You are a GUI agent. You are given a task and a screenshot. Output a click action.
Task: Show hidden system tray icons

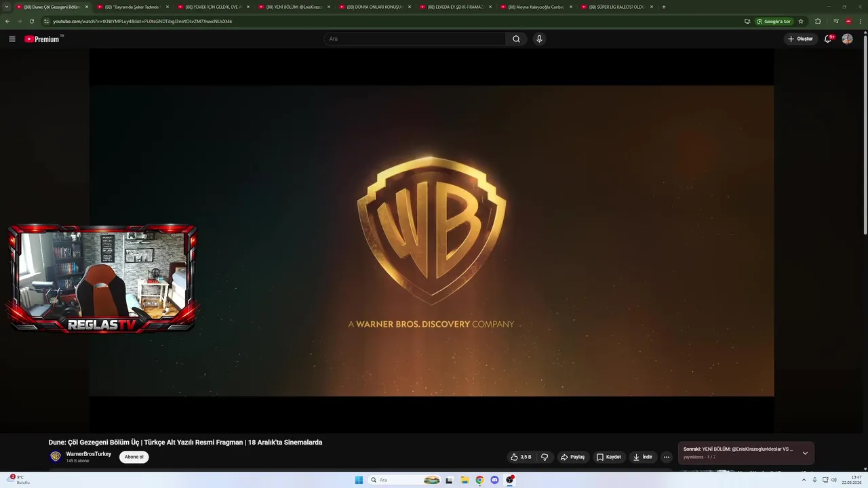[x=804, y=480]
